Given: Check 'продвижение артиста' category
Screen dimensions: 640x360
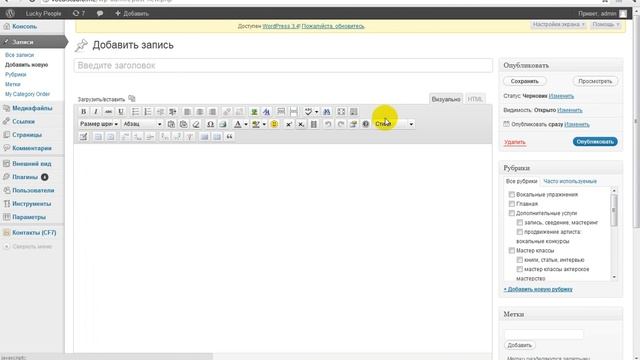Looking at the screenshot, I should [x=520, y=232].
